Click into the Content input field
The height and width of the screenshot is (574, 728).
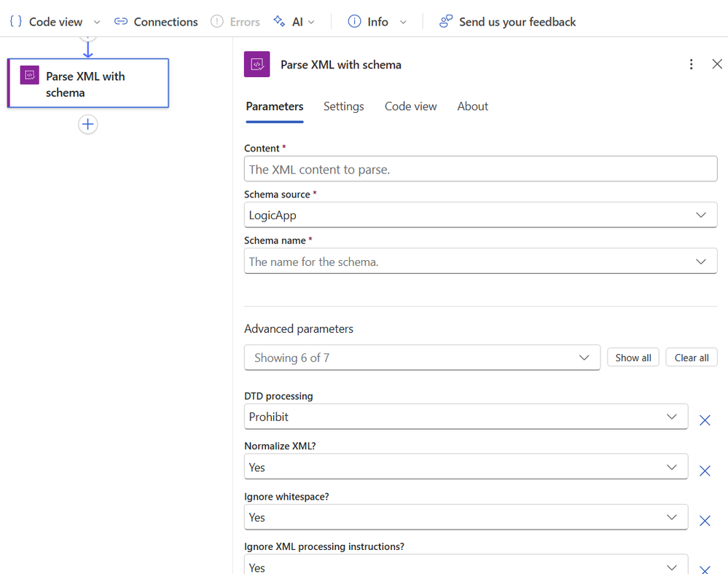point(480,169)
